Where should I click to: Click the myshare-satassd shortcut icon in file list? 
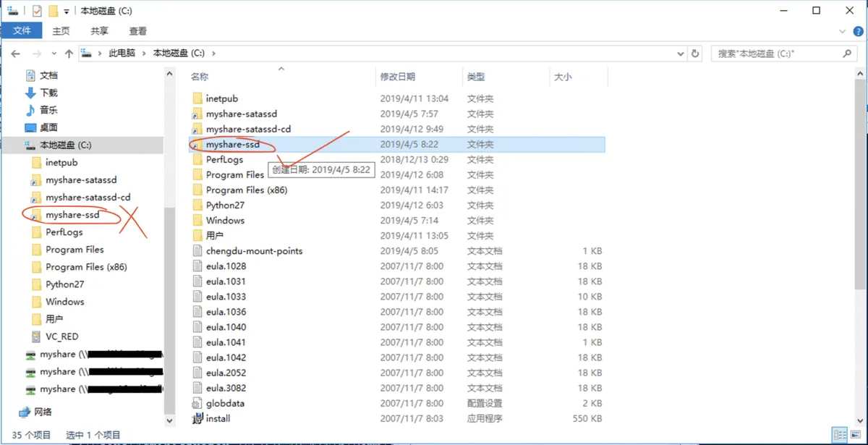197,114
